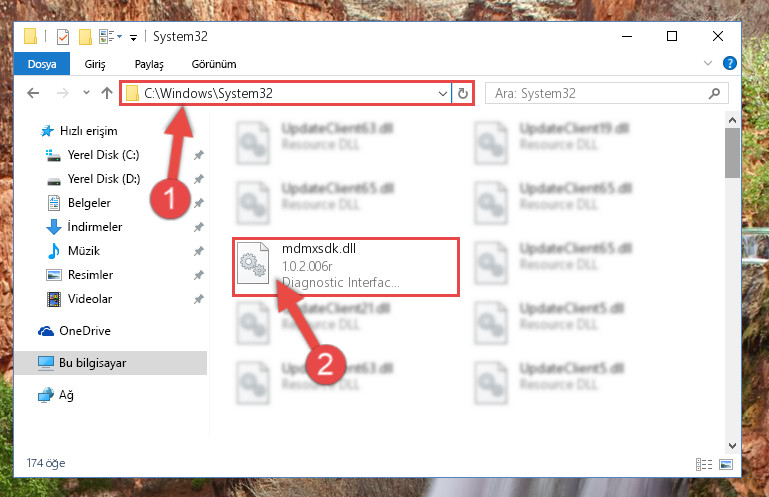Click the search magnifier icon
This screenshot has height=497, width=769.
[714, 93]
